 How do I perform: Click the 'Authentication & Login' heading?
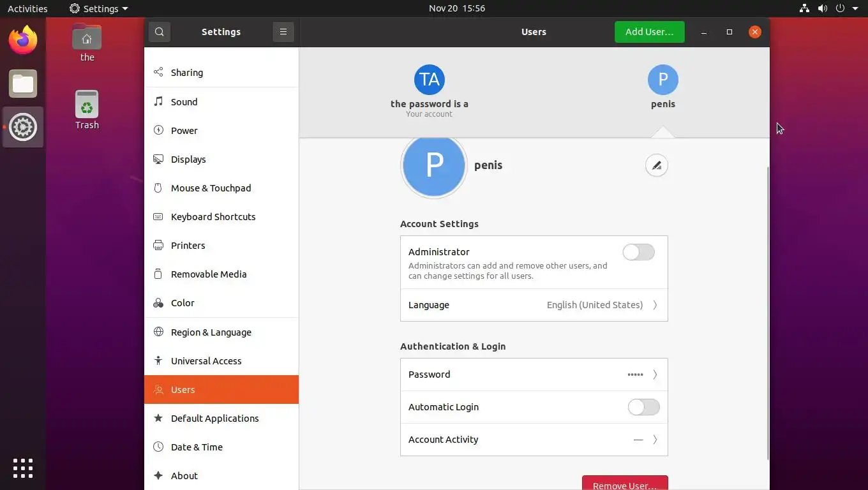pos(453,346)
